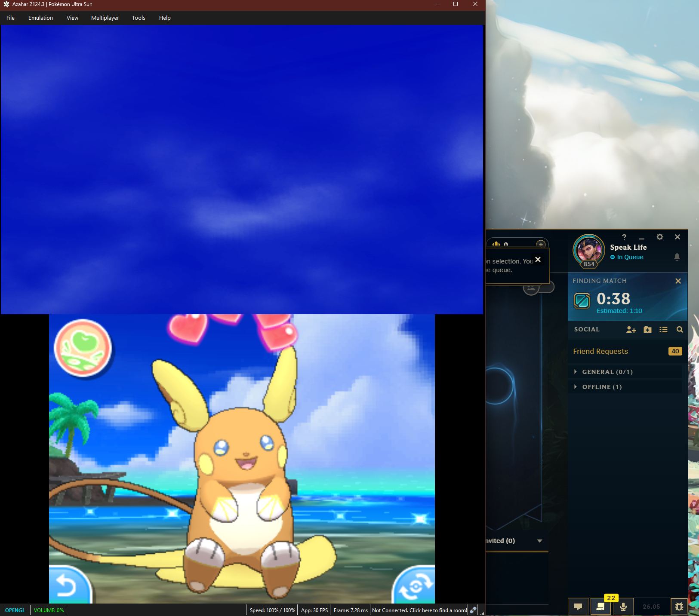The height and width of the screenshot is (616, 699).
Task: Click the SOCIAL panel header
Action: pyautogui.click(x=587, y=329)
